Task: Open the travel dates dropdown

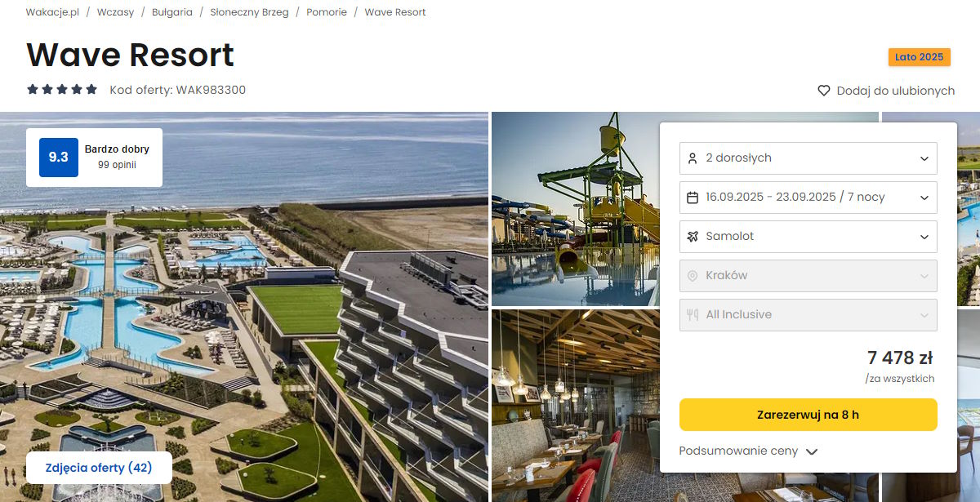Action: coord(808,198)
